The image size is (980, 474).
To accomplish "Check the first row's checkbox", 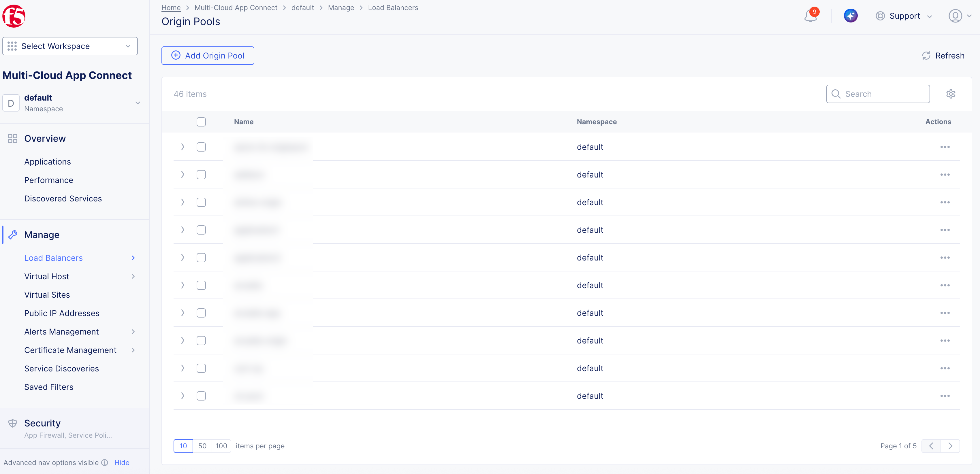I will tap(201, 147).
